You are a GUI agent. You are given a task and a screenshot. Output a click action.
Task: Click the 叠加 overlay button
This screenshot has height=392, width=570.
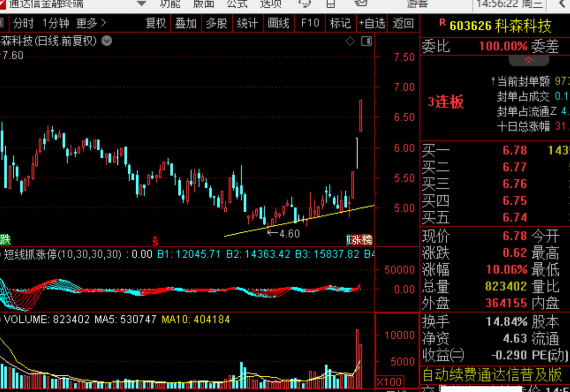pos(186,23)
